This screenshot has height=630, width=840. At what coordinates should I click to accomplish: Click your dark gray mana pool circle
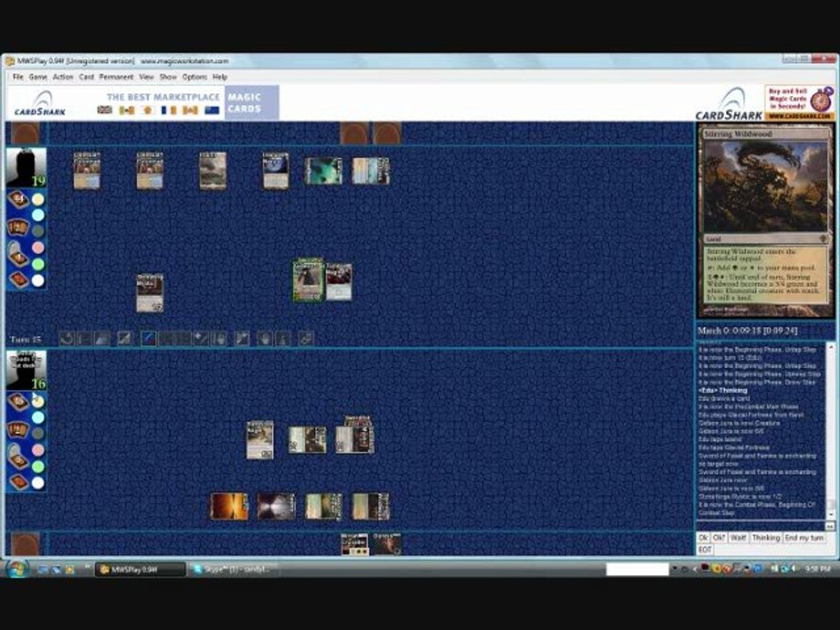pyautogui.click(x=38, y=433)
